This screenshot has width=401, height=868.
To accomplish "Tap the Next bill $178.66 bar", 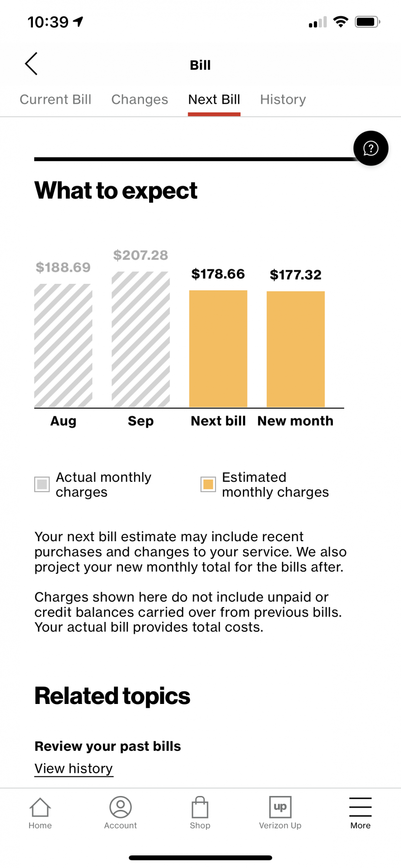I will pos(218,349).
